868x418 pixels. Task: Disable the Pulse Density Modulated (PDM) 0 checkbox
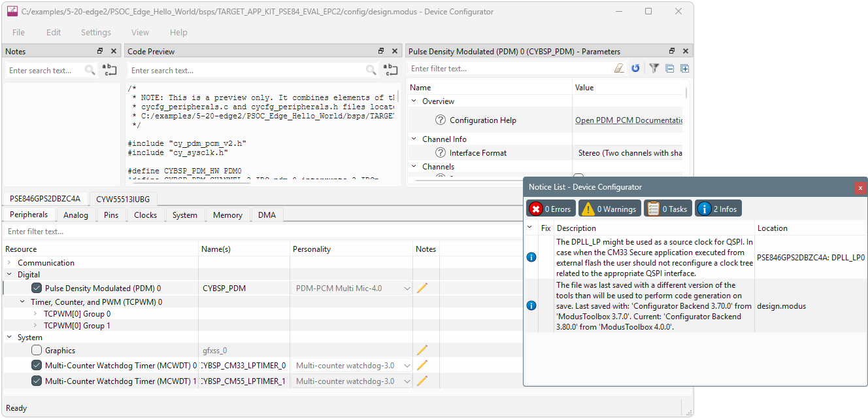[37, 288]
